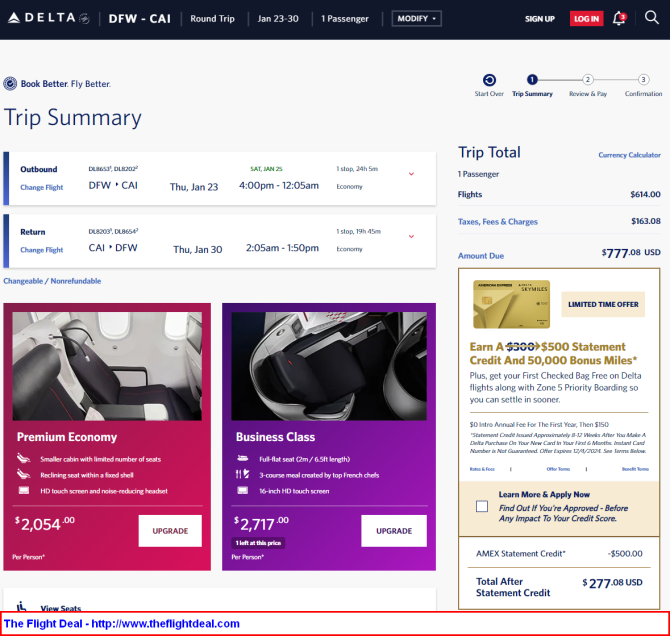Click the LIMITED TIME OFFER badge
670x636 pixels.
603,304
